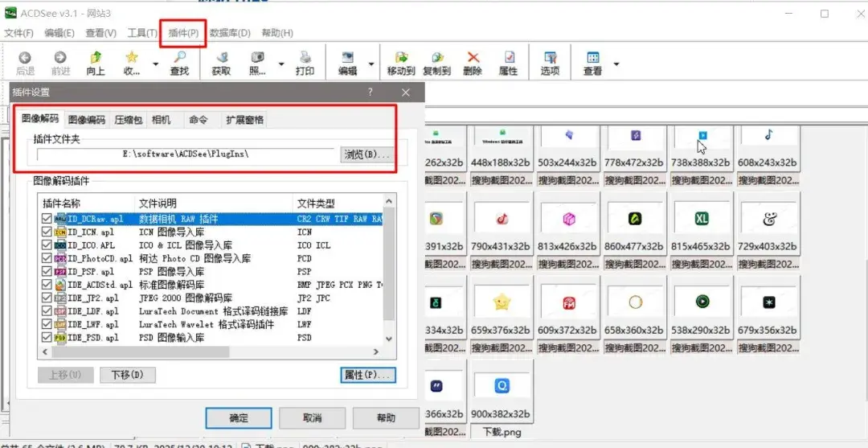The image size is (868, 448).
Task: Toggle the IDE_LDF.apl plugin checkbox
Action: pos(47,311)
